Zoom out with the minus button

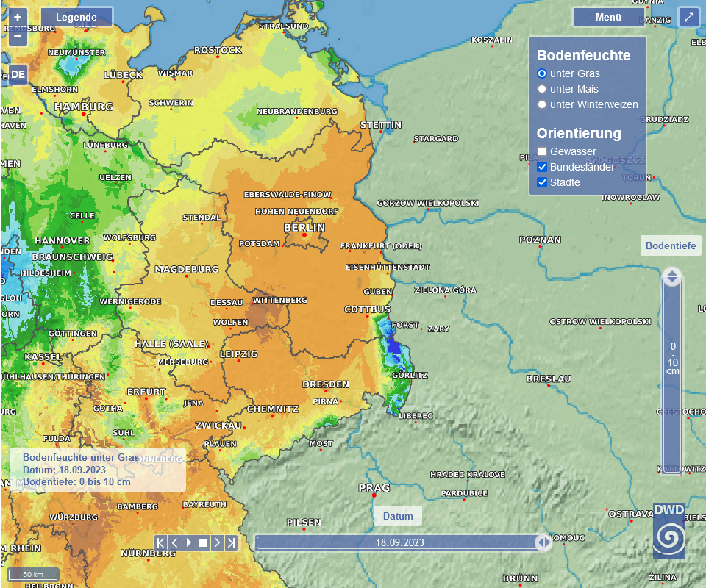pyautogui.click(x=18, y=35)
